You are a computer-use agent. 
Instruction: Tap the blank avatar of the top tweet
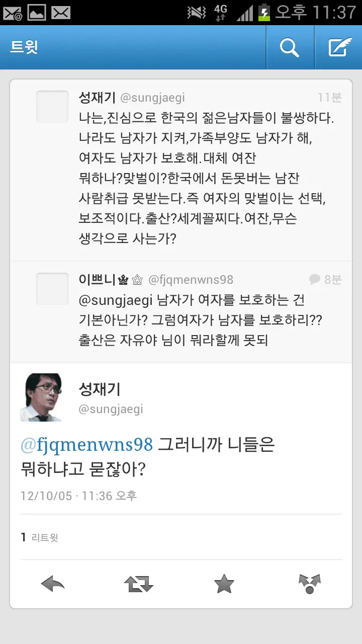pos(52,107)
